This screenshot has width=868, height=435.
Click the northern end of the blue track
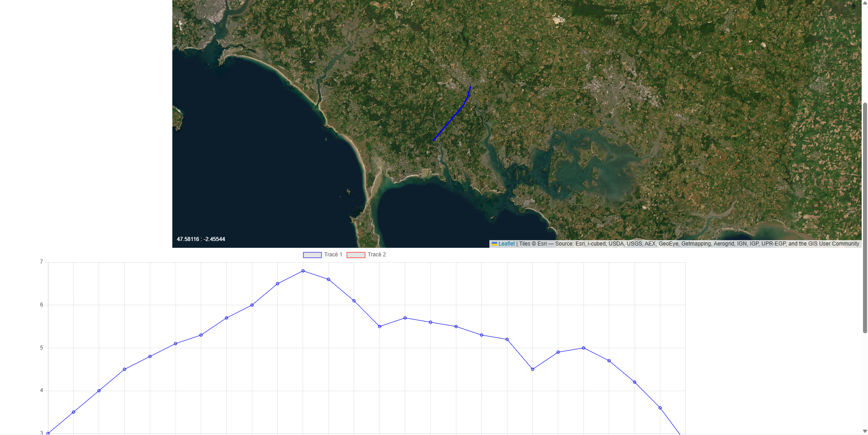tap(470, 87)
